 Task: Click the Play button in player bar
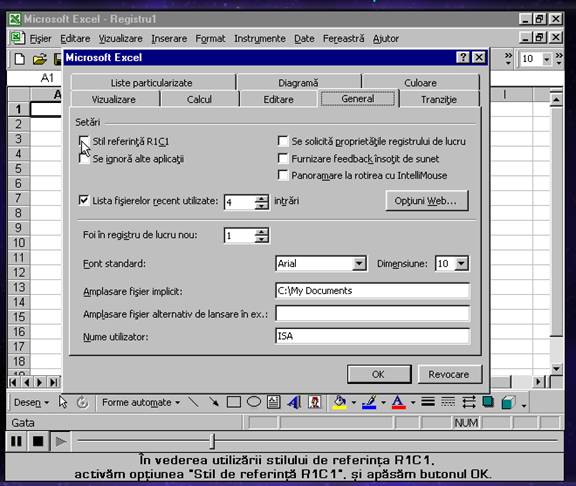pyautogui.click(x=60, y=441)
